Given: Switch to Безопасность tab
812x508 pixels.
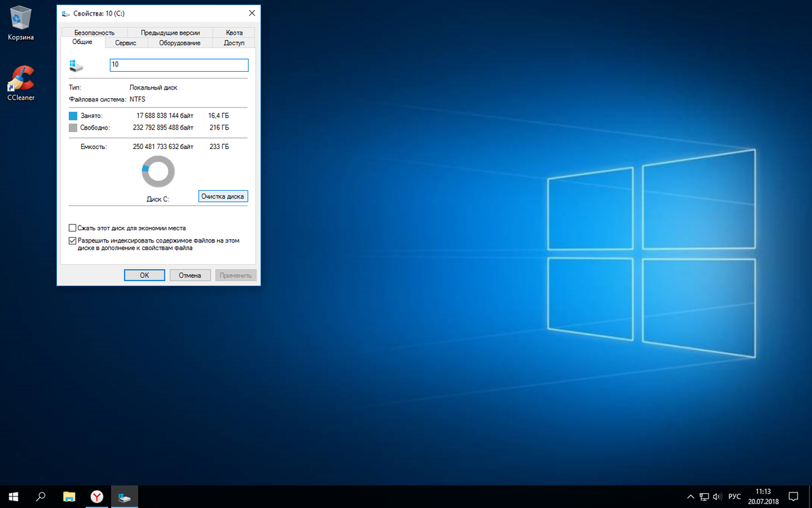Looking at the screenshot, I should pos(94,33).
